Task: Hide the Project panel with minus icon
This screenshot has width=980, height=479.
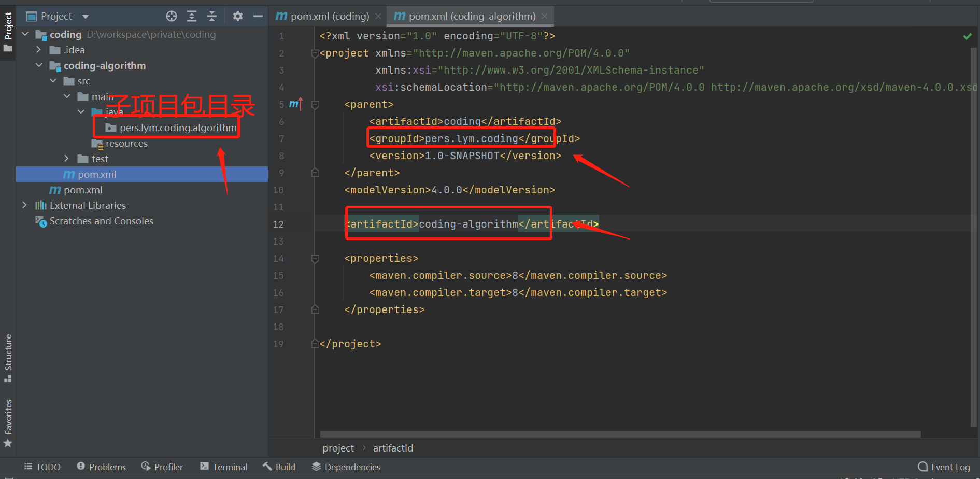Action: point(258,16)
